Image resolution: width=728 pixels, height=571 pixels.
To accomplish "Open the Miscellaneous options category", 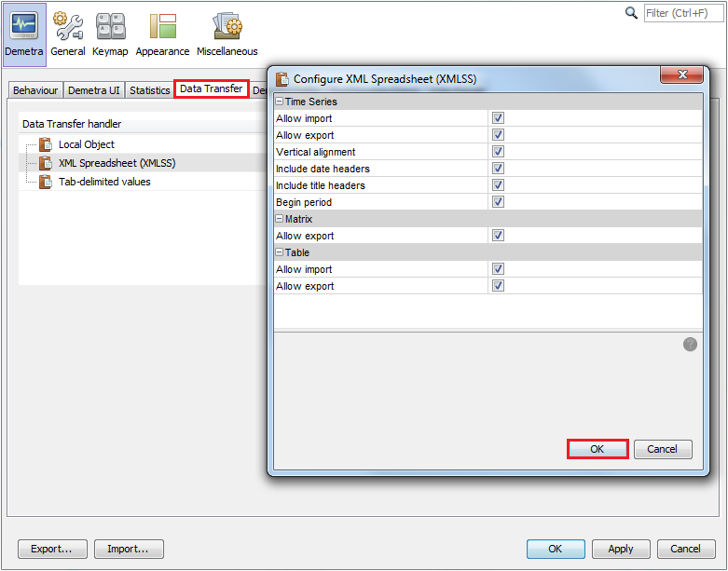I will coord(227,34).
